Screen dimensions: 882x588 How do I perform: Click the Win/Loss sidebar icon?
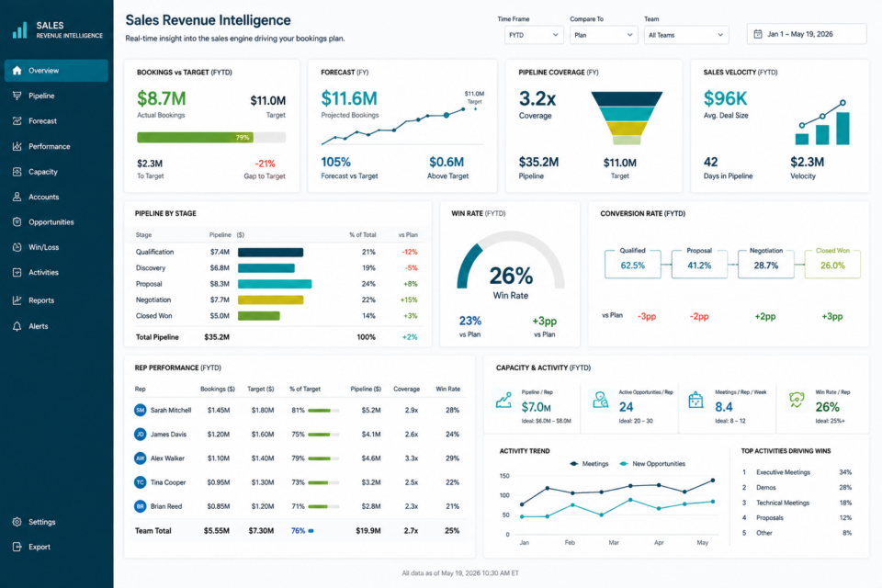17,247
